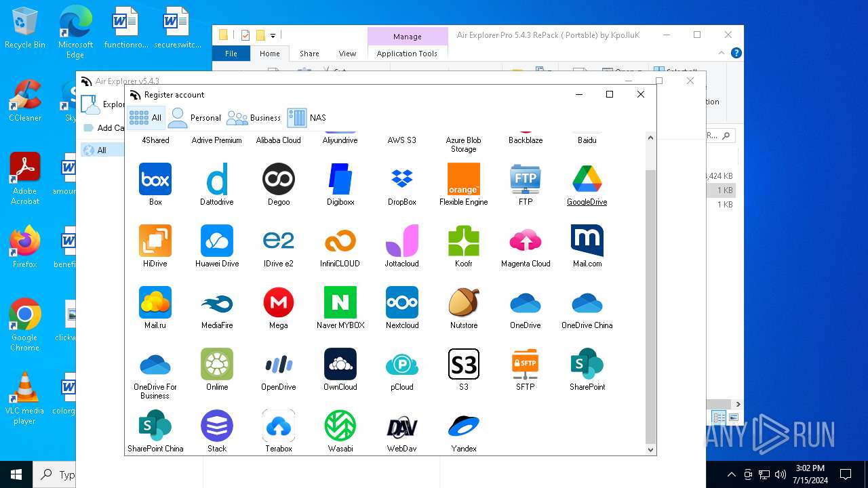The height and width of the screenshot is (488, 868).
Task: Choose the SharePoint China icon
Action: click(155, 426)
